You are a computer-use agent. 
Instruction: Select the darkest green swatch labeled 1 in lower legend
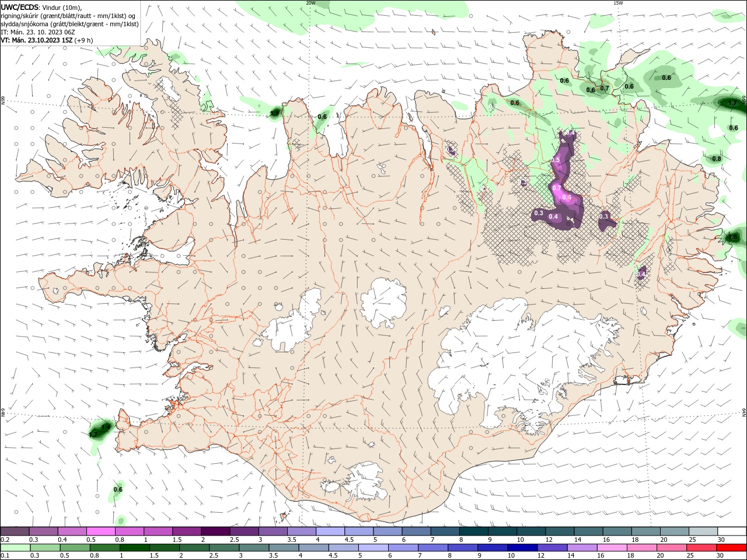tap(135, 548)
